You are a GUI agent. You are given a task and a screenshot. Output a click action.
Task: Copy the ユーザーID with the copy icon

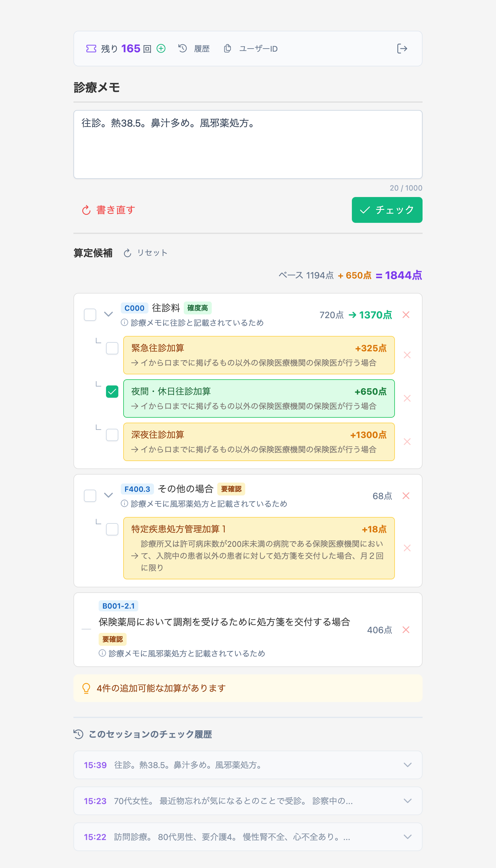[x=227, y=48]
